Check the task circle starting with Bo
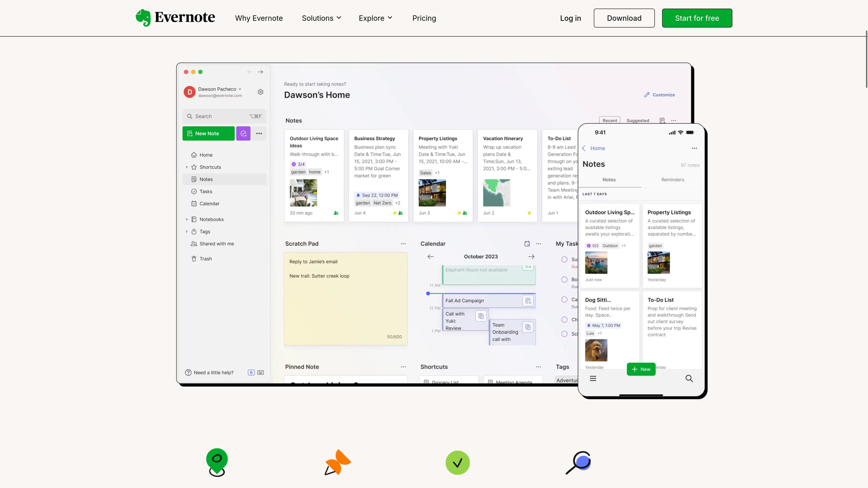 coord(564,279)
